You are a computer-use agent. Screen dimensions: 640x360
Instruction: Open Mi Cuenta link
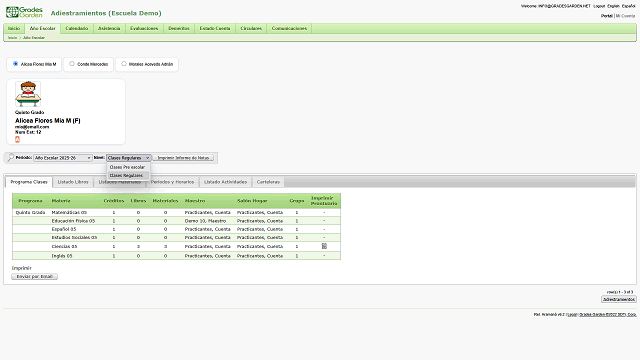pos(625,16)
